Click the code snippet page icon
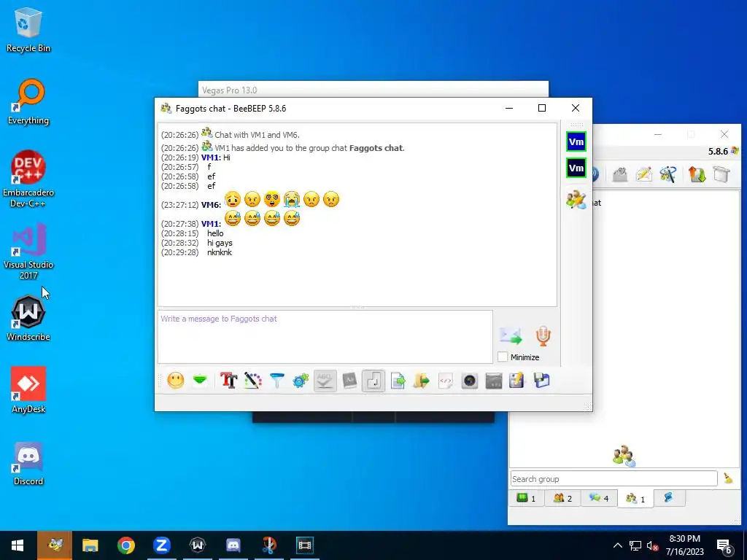747x560 pixels. [446, 381]
